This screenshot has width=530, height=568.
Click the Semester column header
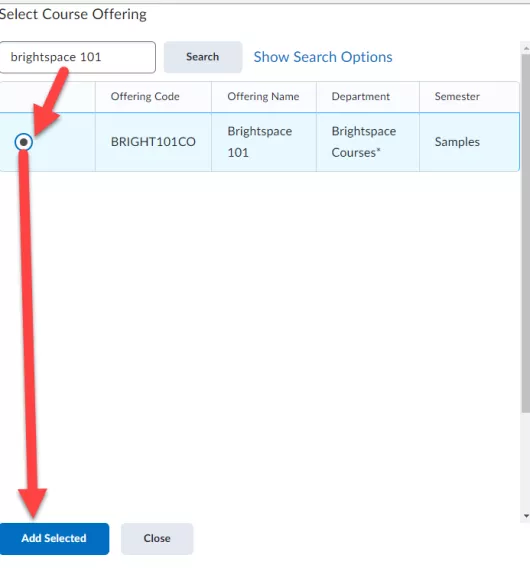469,97
